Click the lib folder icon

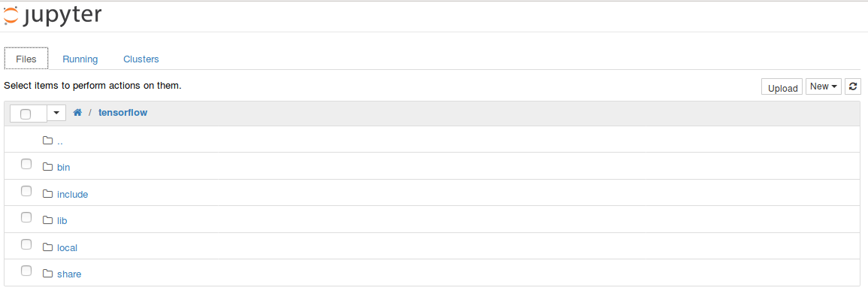click(x=47, y=220)
